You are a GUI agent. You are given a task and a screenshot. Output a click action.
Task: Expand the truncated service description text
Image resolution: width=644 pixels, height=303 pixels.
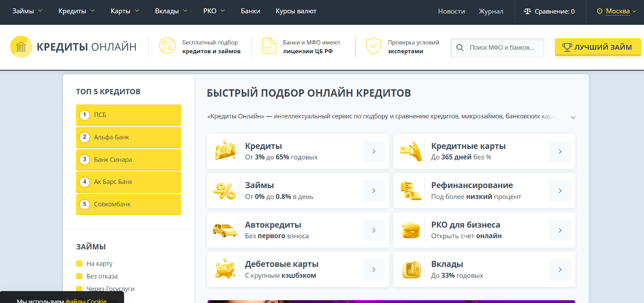(573, 117)
